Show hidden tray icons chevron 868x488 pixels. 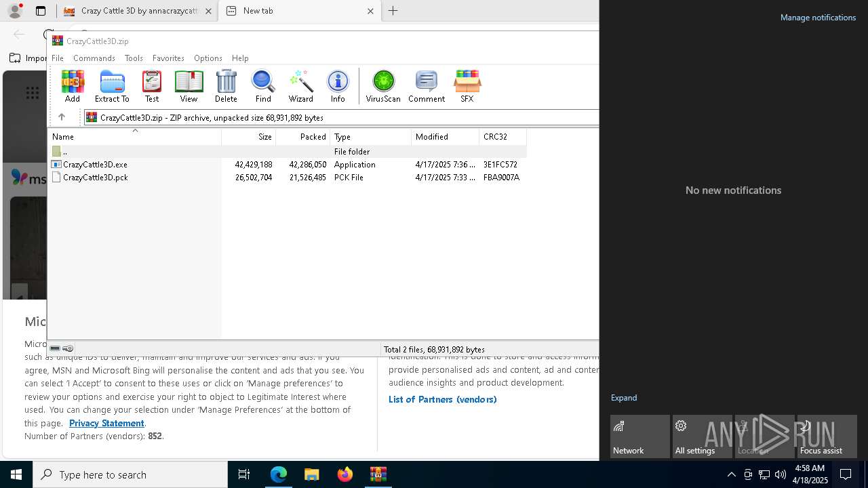[731, 474]
